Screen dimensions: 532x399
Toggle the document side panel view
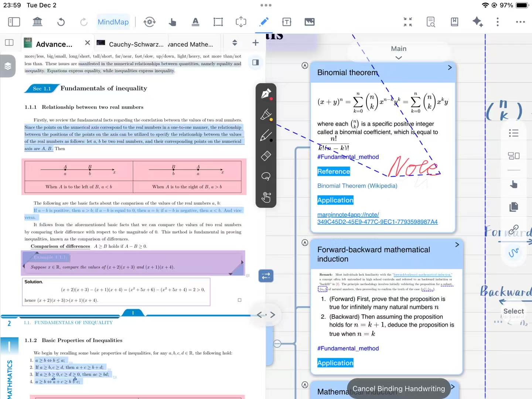pos(255,62)
